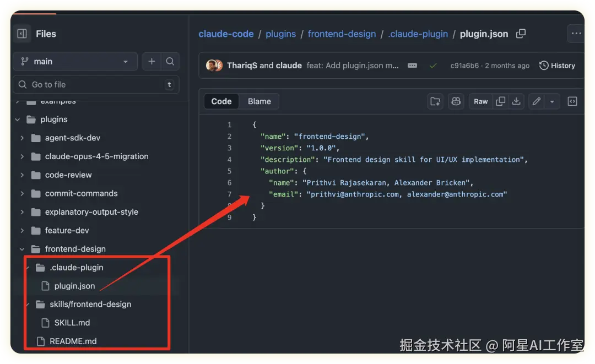The width and height of the screenshot is (595, 364).
Task: Go to claude-code breadcrumb link
Action: pyautogui.click(x=226, y=34)
